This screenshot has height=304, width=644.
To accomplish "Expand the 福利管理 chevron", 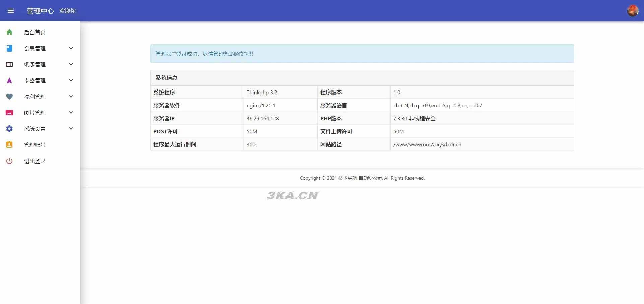I will [71, 97].
